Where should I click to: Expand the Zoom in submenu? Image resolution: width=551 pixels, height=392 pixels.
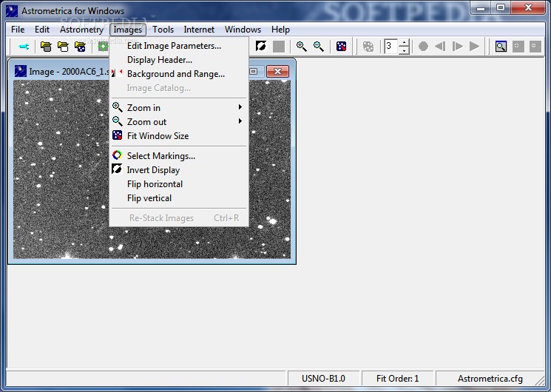tap(178, 108)
